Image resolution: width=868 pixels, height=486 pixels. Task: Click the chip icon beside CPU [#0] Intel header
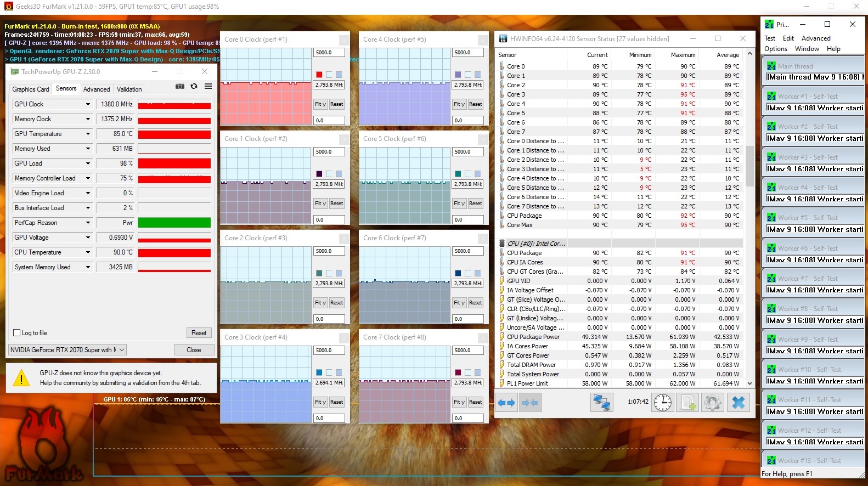click(x=501, y=244)
